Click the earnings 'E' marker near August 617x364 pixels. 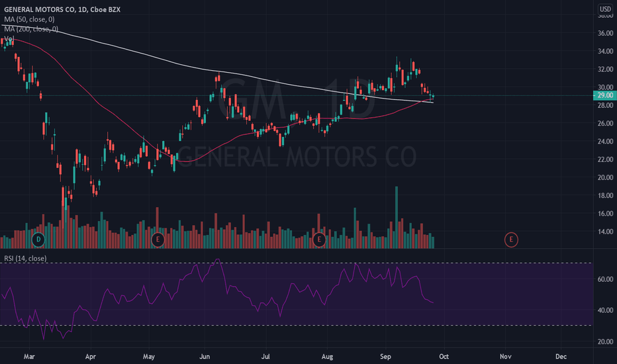[x=319, y=240]
